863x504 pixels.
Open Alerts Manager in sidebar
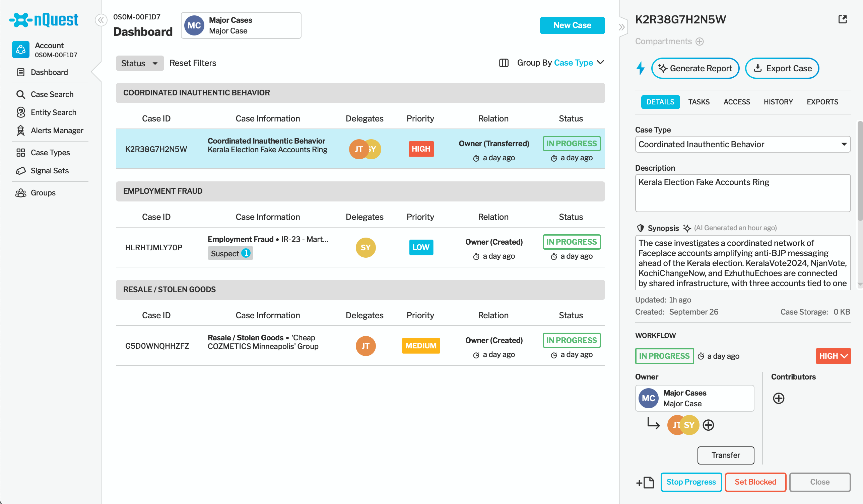pos(57,131)
